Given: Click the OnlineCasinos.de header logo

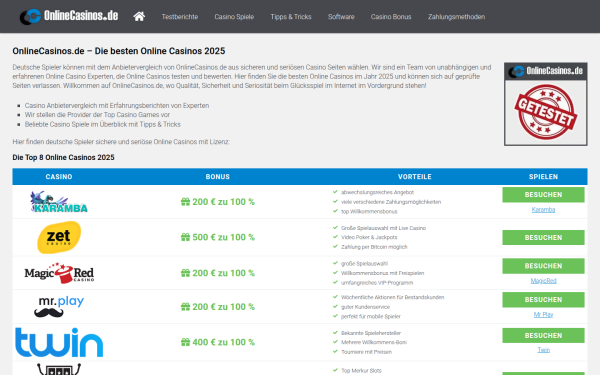Looking at the screenshot, I should coord(69,16).
